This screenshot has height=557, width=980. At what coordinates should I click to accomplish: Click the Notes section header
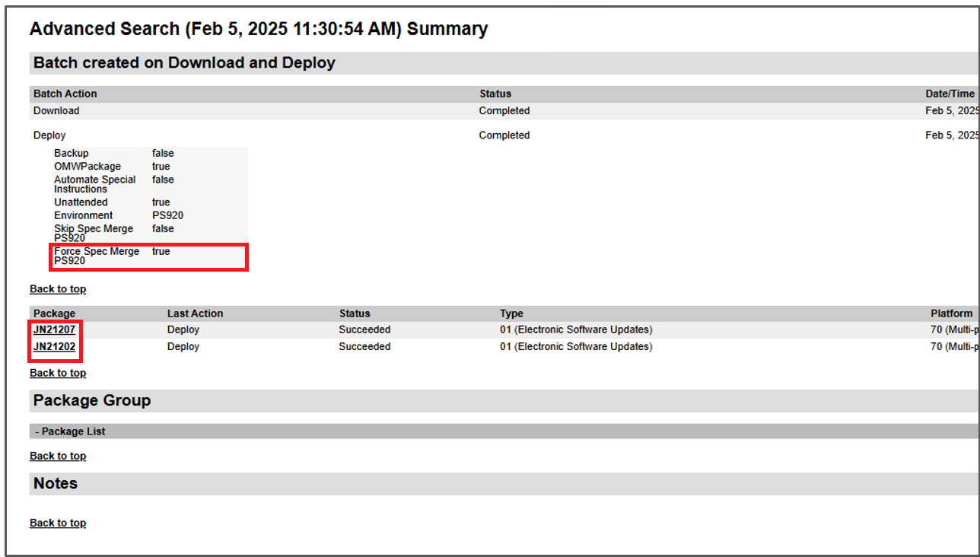54,482
